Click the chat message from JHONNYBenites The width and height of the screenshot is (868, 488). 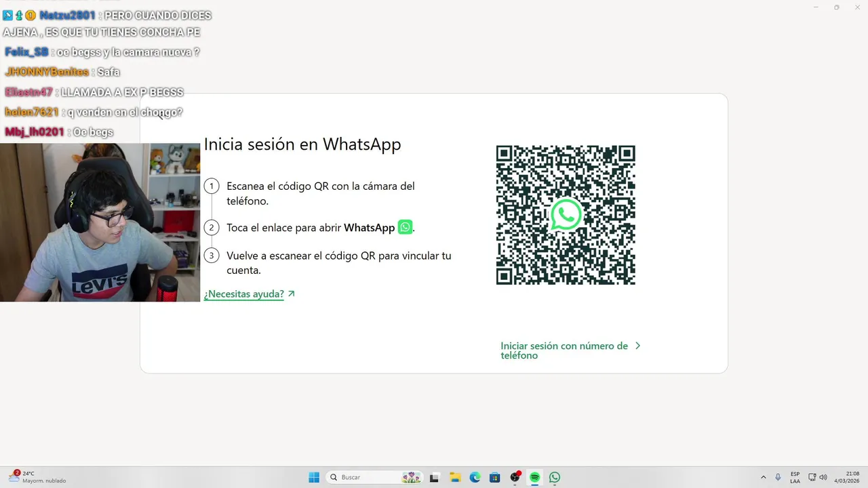point(62,72)
